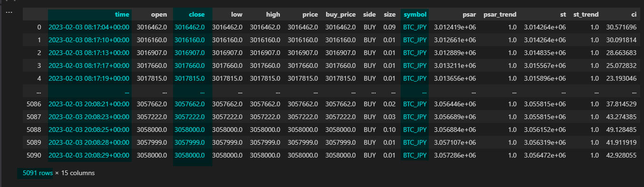Image resolution: width=644 pixels, height=187 pixels.
Task: Click psar value 3.012889e+06
Action: pos(455,53)
